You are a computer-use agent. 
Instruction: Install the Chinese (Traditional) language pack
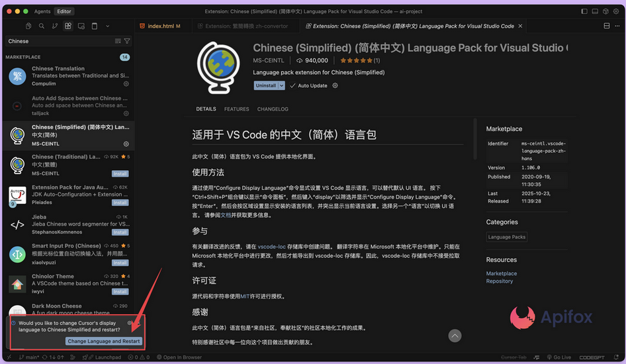coord(120,173)
